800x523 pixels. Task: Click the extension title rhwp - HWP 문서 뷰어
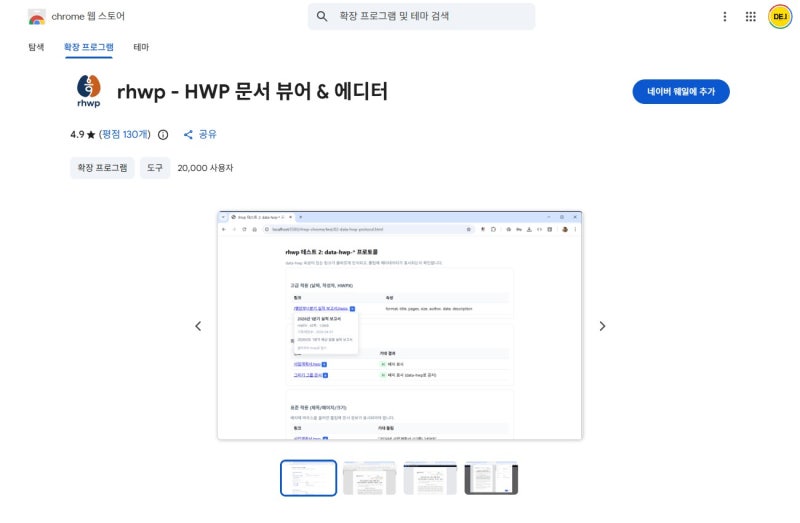point(252,91)
